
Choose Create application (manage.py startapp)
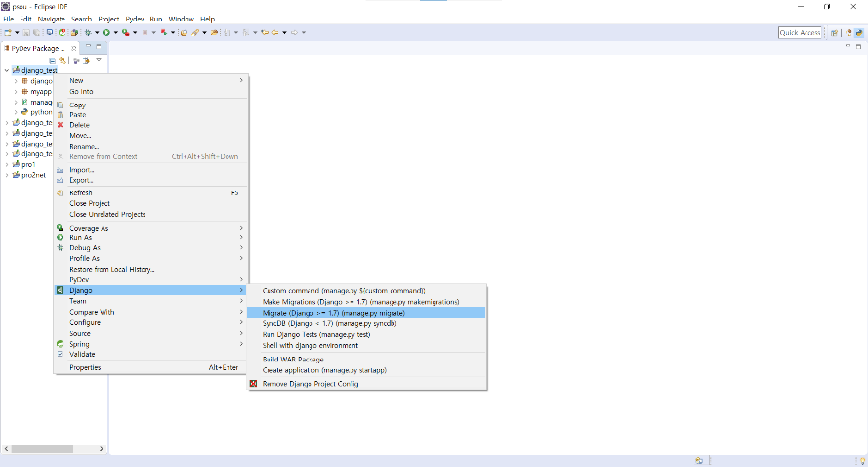pos(366,370)
